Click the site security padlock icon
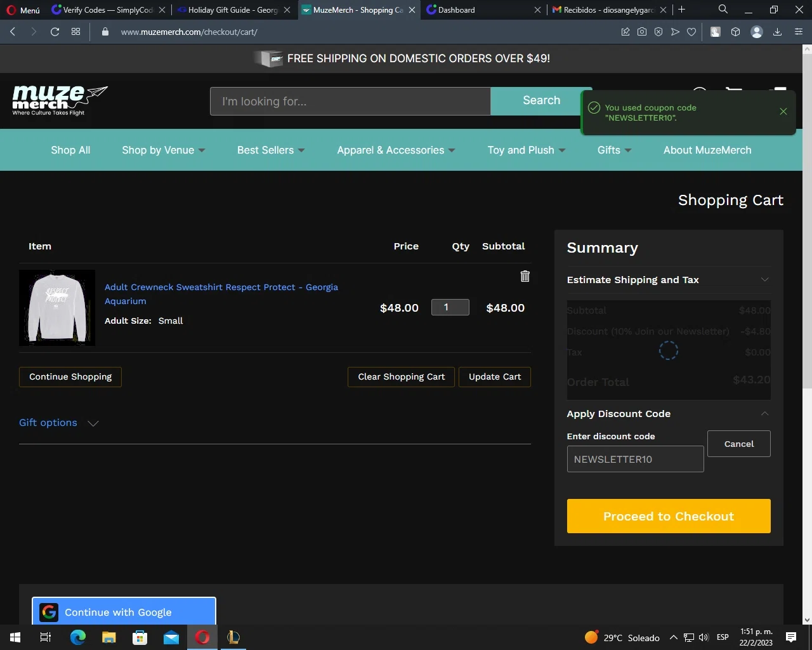The image size is (812, 650). [x=105, y=32]
